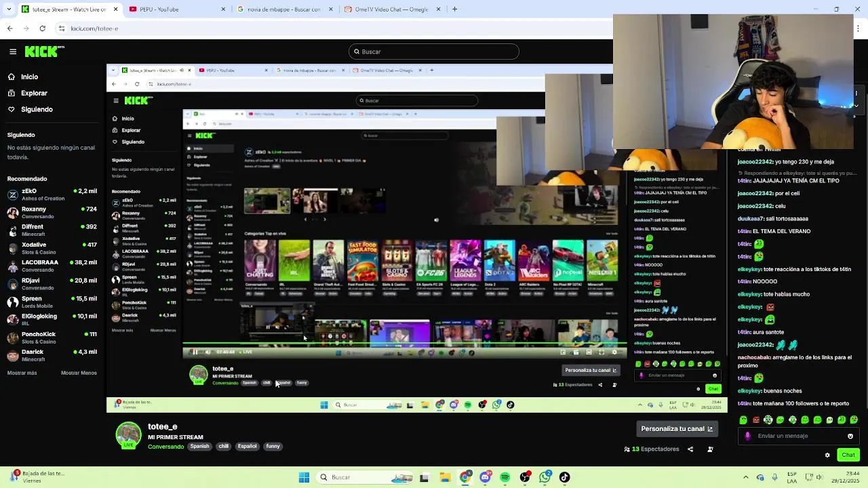Click the purple microphone icon in chat input
Screen dimensions: 868x488
point(747,436)
